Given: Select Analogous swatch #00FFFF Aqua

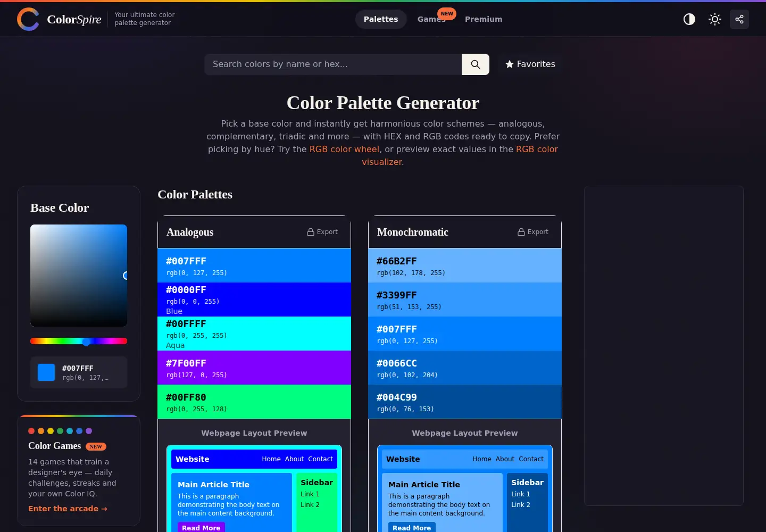Looking at the screenshot, I should tap(254, 334).
